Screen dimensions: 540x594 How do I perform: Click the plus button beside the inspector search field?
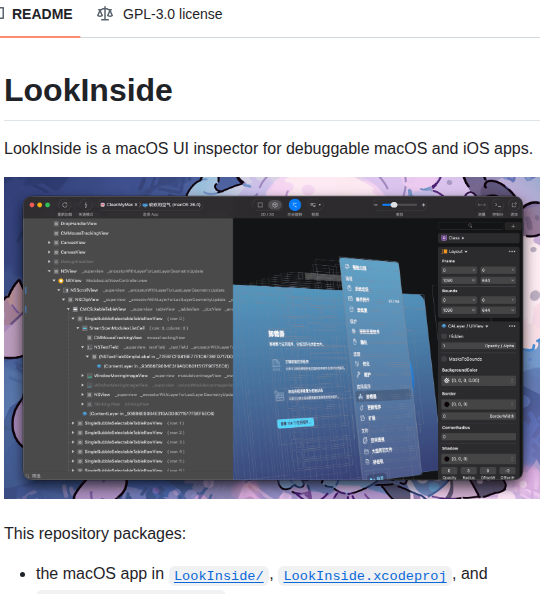pyautogui.click(x=513, y=226)
